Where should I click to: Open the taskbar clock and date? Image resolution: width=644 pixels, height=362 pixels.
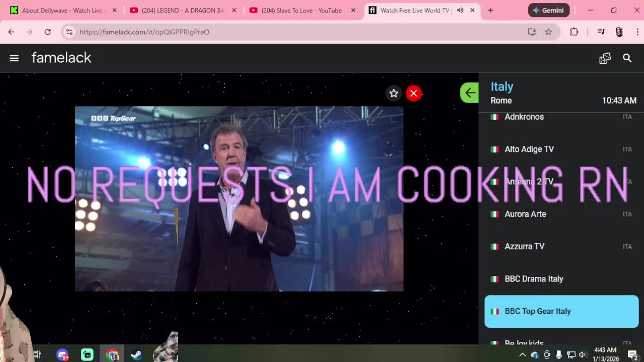click(x=605, y=354)
